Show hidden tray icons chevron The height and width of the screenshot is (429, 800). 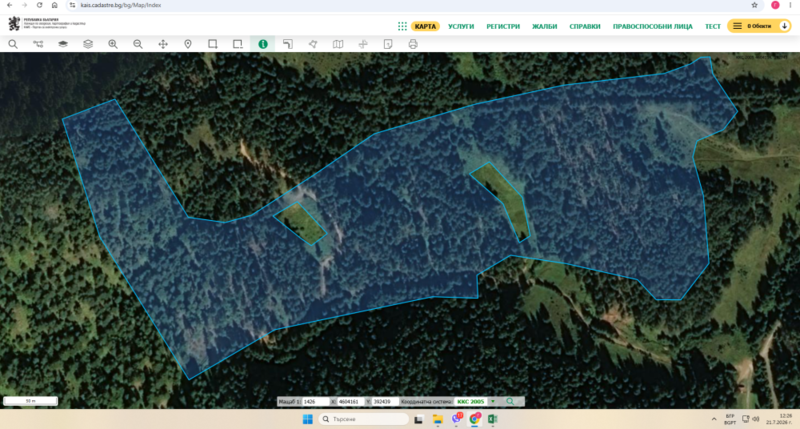click(x=714, y=419)
